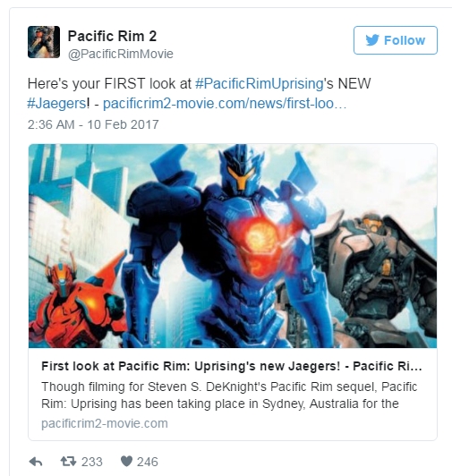The width and height of the screenshot is (452, 476).
Task: Click the Twitter bird icon in Follow button
Action: click(x=372, y=40)
